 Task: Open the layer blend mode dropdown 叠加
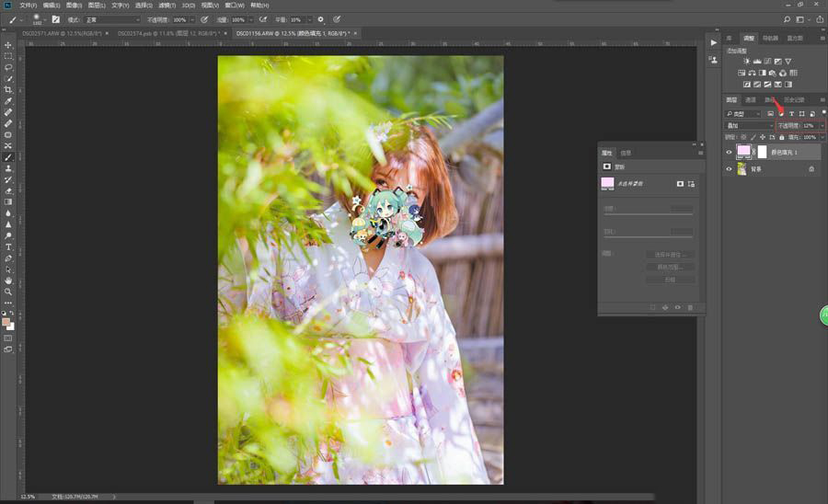(749, 126)
